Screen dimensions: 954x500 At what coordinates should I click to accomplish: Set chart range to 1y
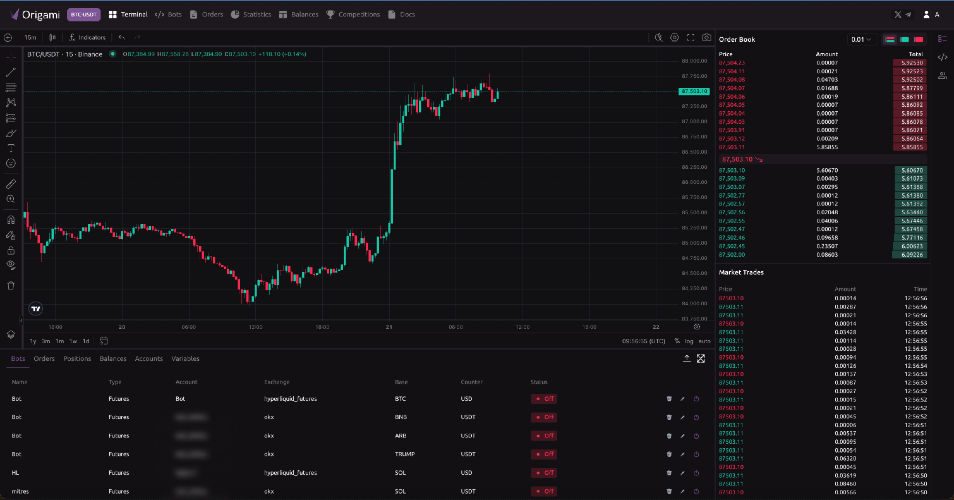[x=33, y=341]
